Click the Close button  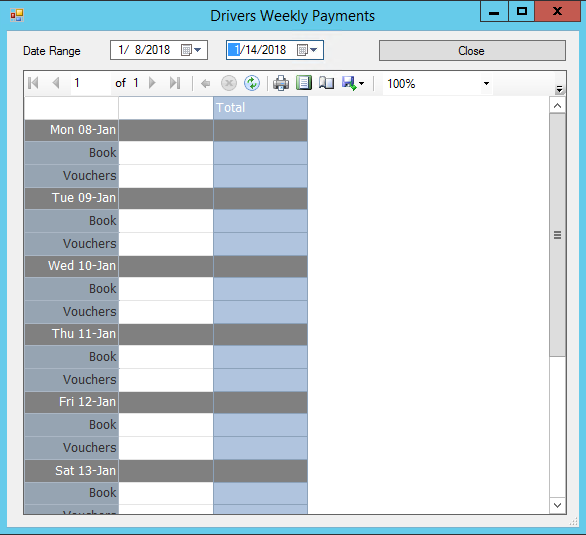point(472,50)
